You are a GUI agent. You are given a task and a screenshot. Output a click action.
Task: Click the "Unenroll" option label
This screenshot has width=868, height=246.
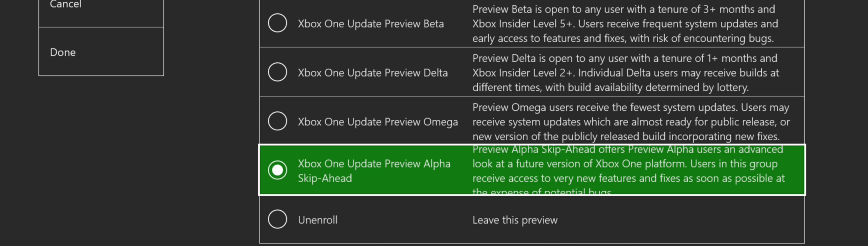point(317,220)
